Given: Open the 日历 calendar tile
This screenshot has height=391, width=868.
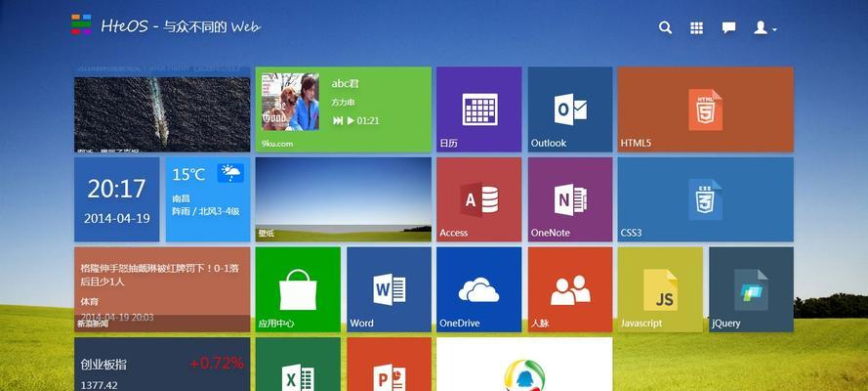Looking at the screenshot, I should 478,109.
